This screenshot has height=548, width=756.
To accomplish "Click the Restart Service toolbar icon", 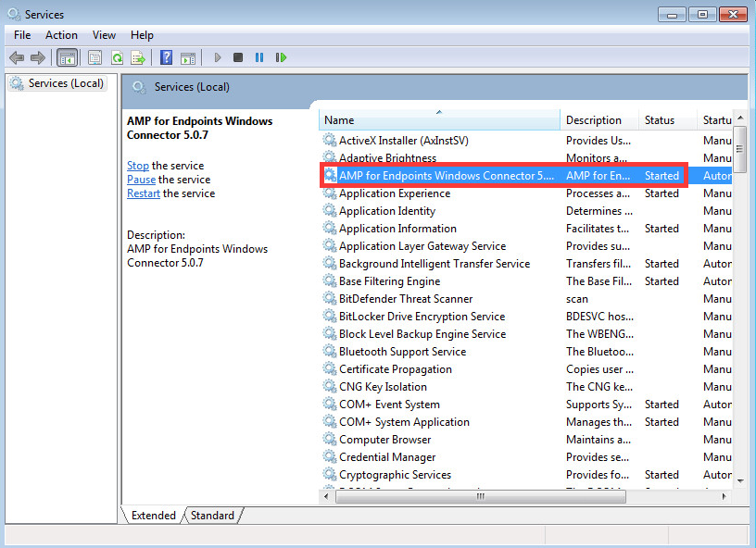I will coord(281,57).
